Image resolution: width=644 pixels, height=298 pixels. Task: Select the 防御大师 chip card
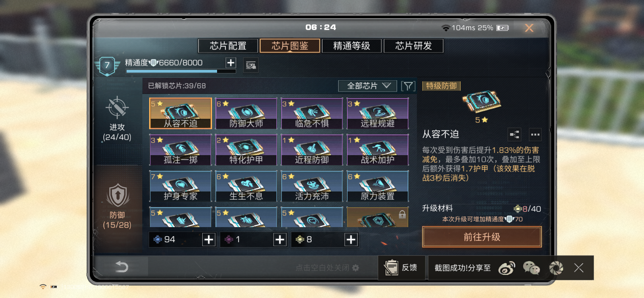246,113
